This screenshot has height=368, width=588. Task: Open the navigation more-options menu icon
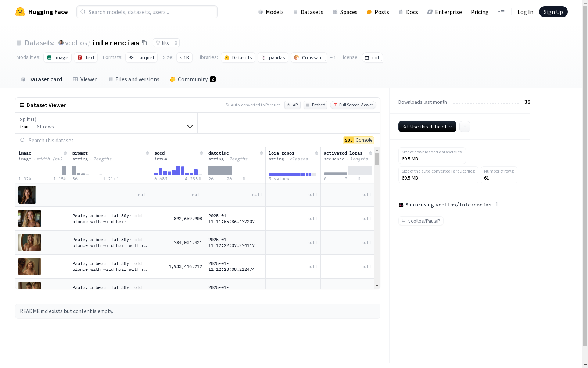coord(501,12)
